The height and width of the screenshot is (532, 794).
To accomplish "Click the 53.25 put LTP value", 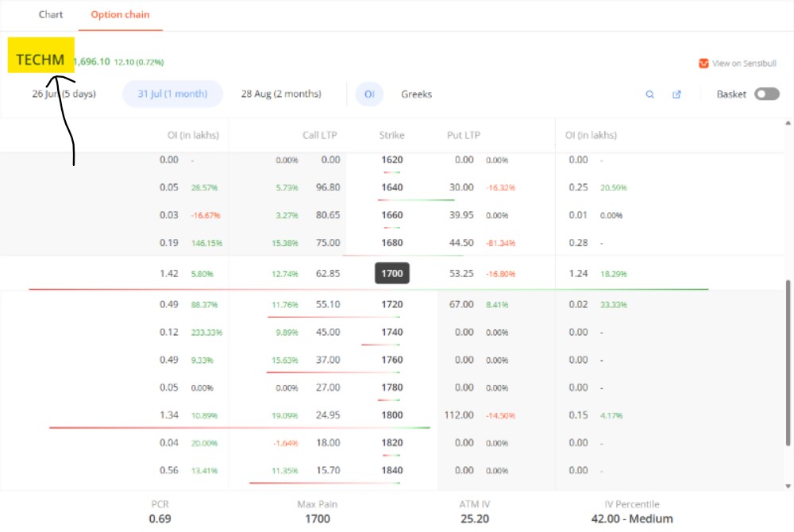I will point(461,274).
